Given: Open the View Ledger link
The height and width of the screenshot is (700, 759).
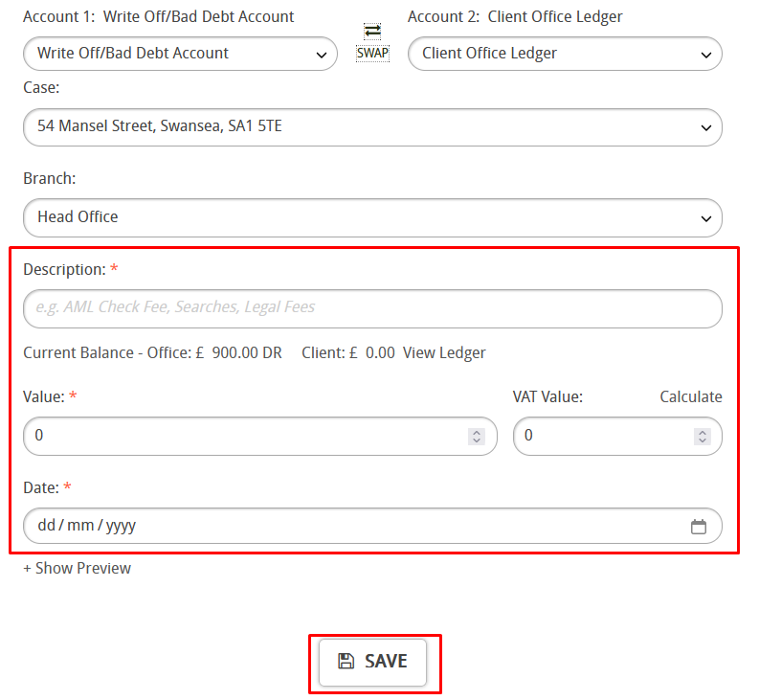Looking at the screenshot, I should [x=444, y=352].
